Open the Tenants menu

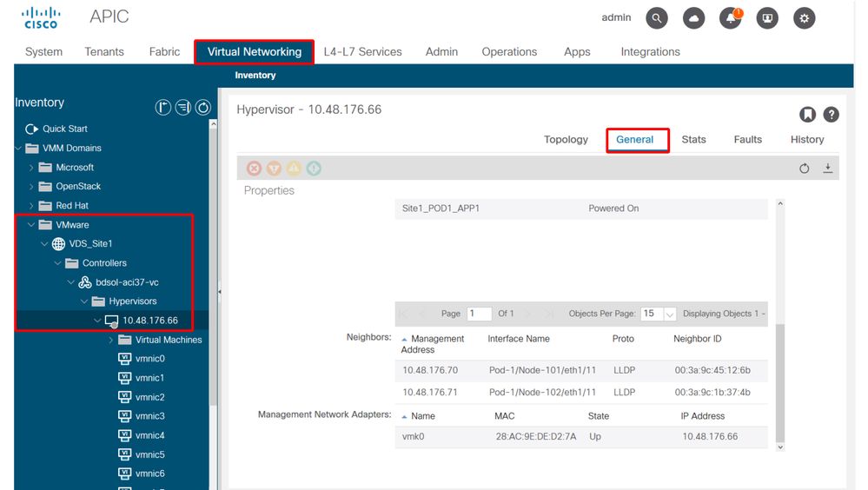tap(104, 51)
